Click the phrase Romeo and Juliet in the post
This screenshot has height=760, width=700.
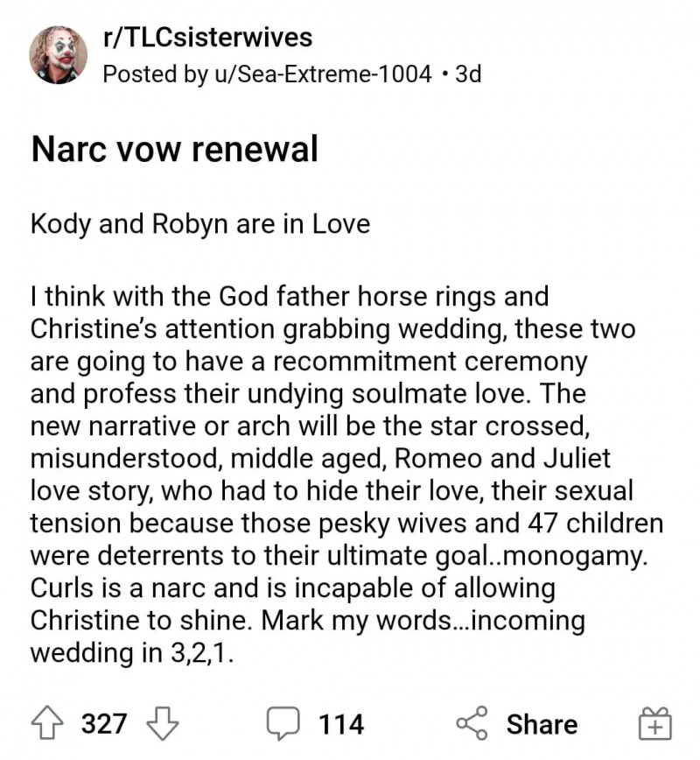(502, 459)
